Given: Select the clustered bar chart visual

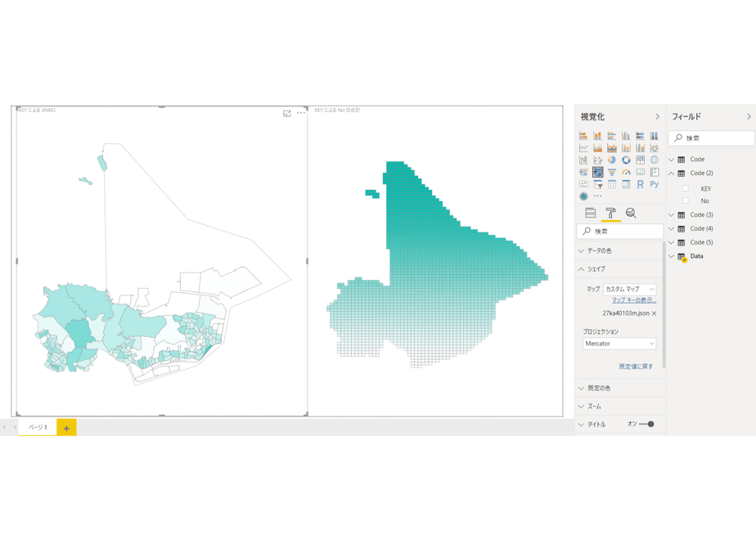Looking at the screenshot, I should point(612,136).
